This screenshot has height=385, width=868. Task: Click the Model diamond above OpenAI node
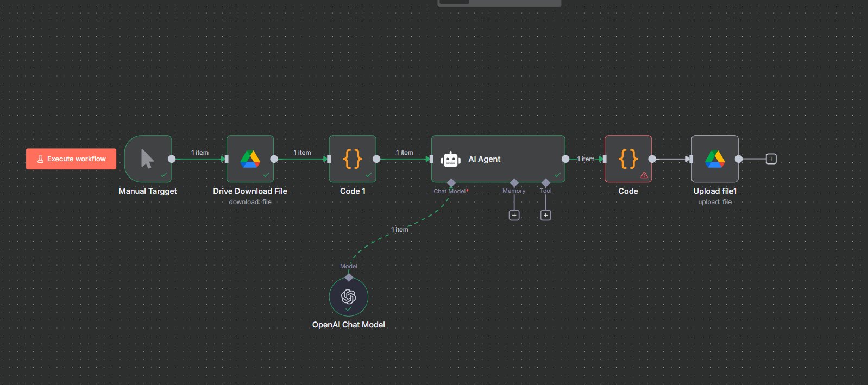point(349,277)
